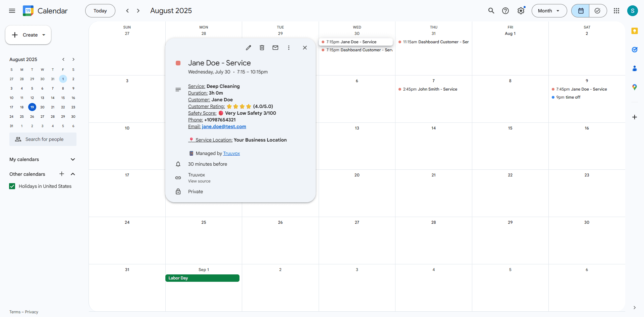Delete the event using trash icon

(262, 48)
